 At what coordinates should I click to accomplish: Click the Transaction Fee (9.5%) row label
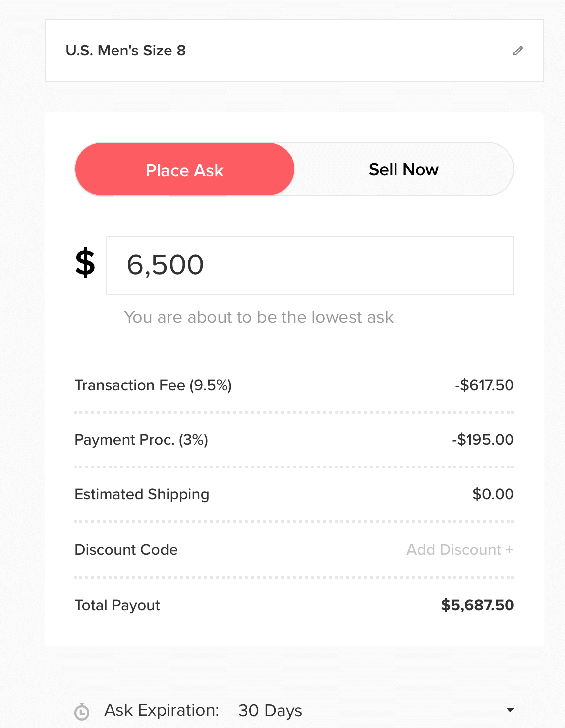point(153,385)
